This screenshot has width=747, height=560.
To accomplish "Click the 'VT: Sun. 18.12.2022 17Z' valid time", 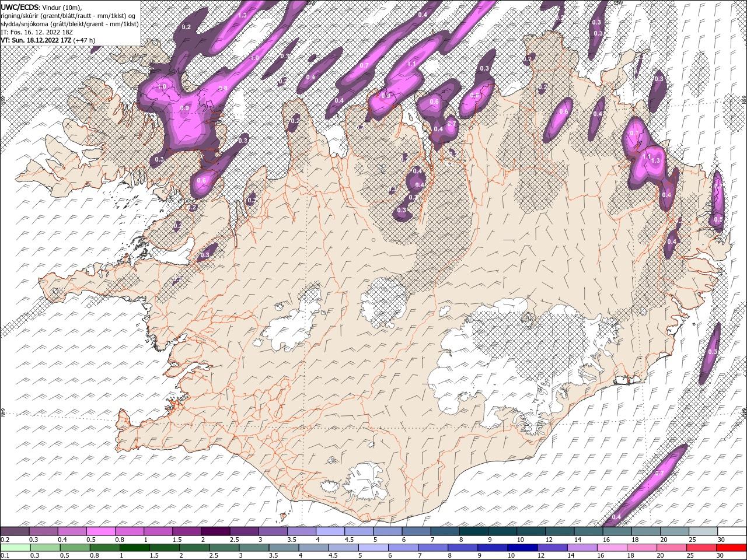I will click(36, 40).
